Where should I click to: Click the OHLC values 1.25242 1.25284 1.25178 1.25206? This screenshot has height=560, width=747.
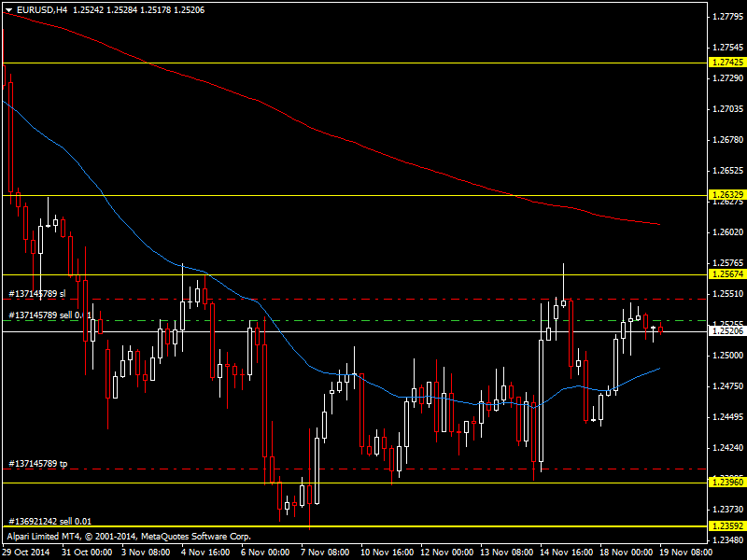[138, 10]
